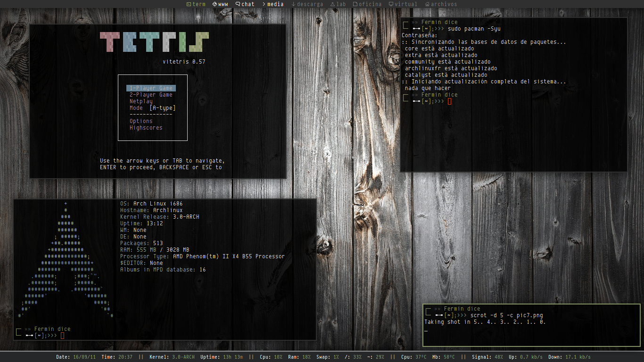Click the 'Kernel Release: 3.0-ARCH' line
The width and height of the screenshot is (644, 362).
160,217
